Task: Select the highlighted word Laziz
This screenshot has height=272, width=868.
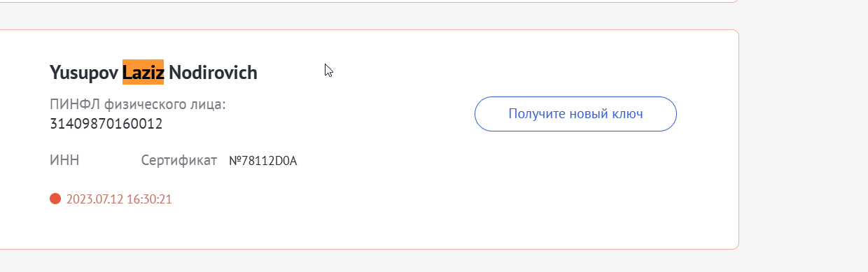Action: click(x=143, y=72)
